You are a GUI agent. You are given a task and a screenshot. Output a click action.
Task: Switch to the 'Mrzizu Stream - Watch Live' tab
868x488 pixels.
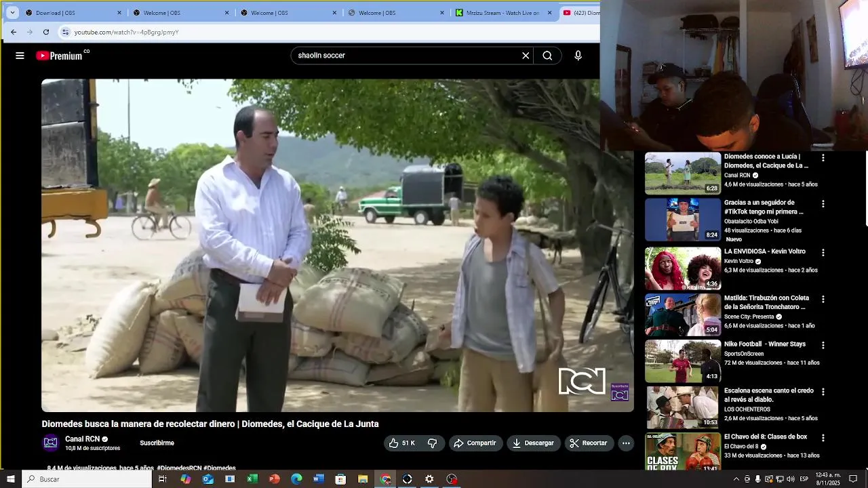(x=504, y=12)
